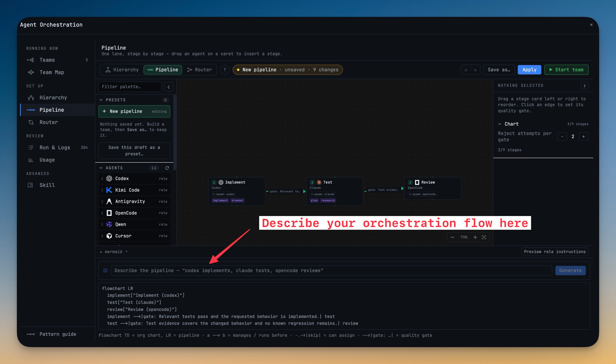Focus the Filter palette input
616x364 pixels.
coord(130,87)
